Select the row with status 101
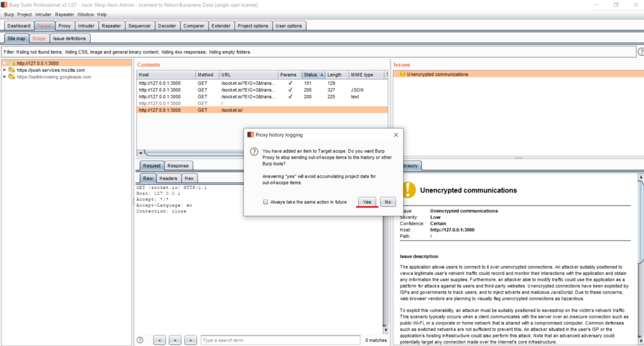 (262, 83)
